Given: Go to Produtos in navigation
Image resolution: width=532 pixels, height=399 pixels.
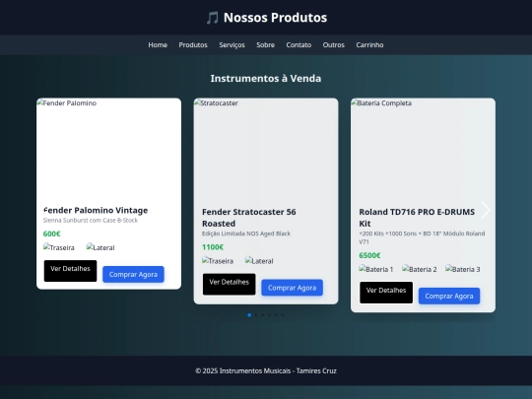Looking at the screenshot, I should (x=193, y=44).
